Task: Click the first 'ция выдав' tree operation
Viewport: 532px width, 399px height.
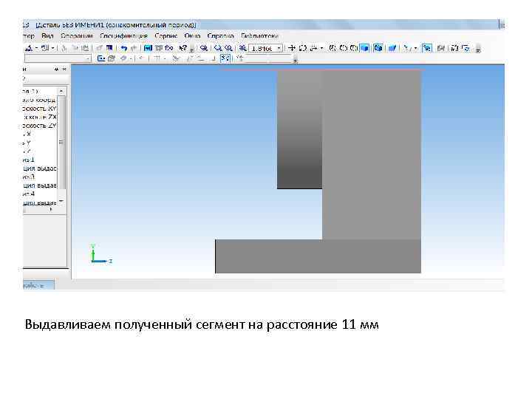Action: 39,168
